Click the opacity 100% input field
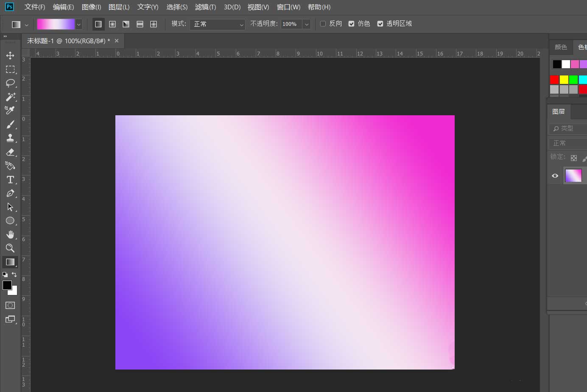Image resolution: width=587 pixels, height=392 pixels. click(291, 24)
